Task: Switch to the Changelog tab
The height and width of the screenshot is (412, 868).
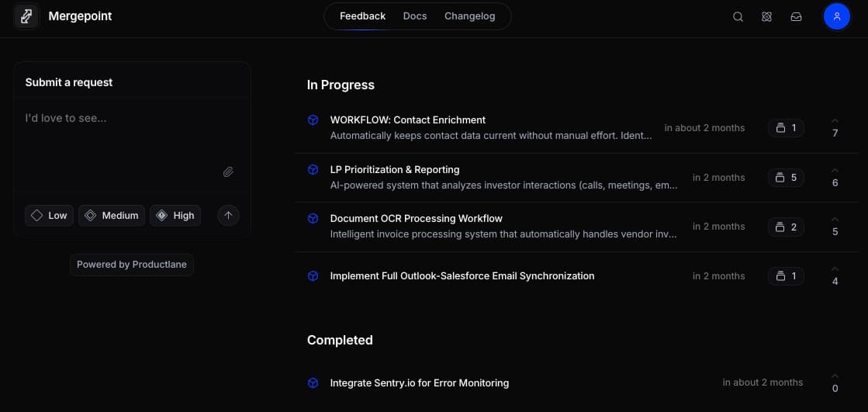Action: (469, 16)
